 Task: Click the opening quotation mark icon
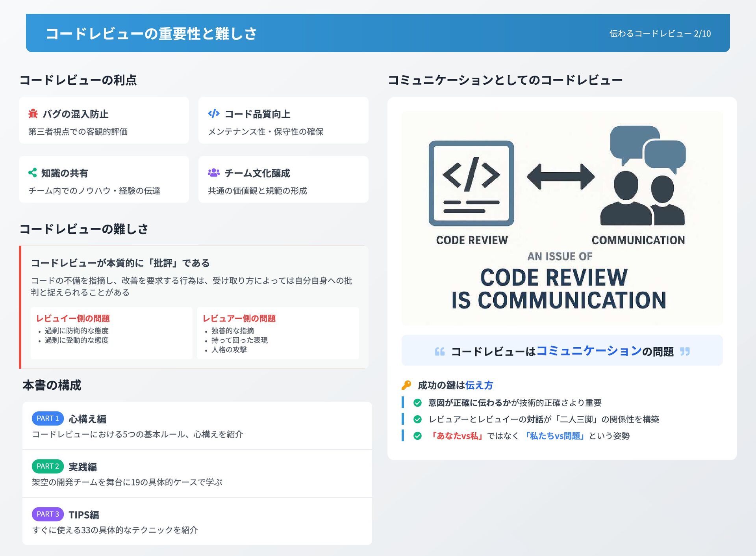point(439,351)
